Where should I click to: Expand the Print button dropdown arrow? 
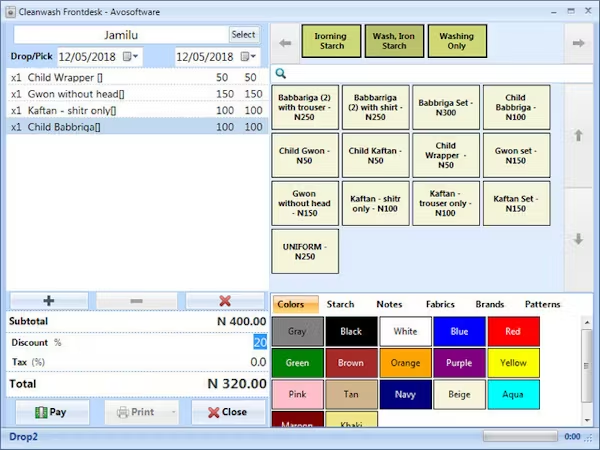173,412
